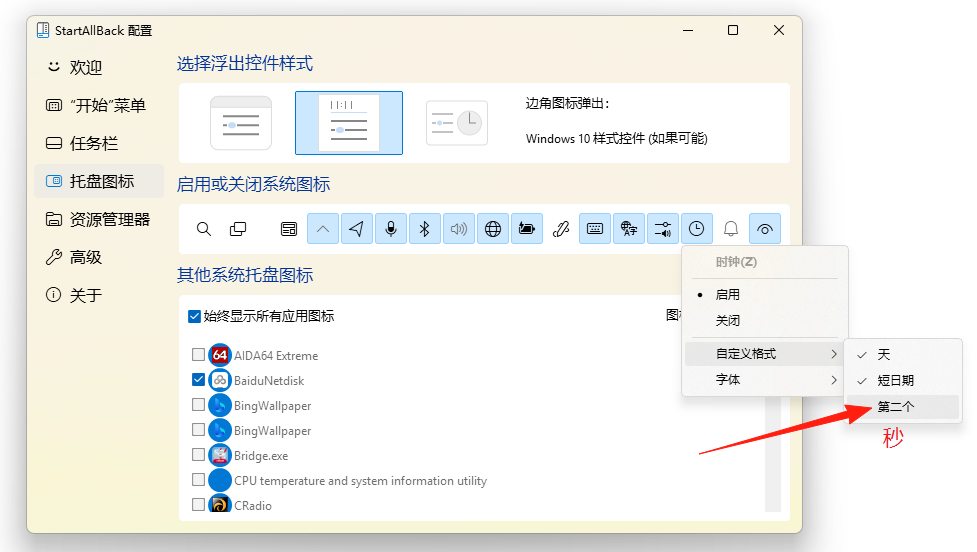
Task: Select 启用 in clock menu
Action: pyautogui.click(x=765, y=295)
